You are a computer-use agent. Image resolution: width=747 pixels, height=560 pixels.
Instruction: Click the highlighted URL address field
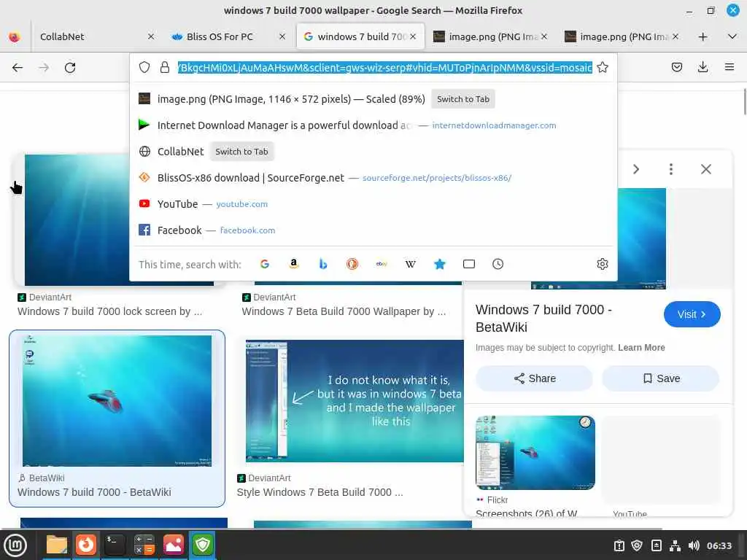click(385, 67)
